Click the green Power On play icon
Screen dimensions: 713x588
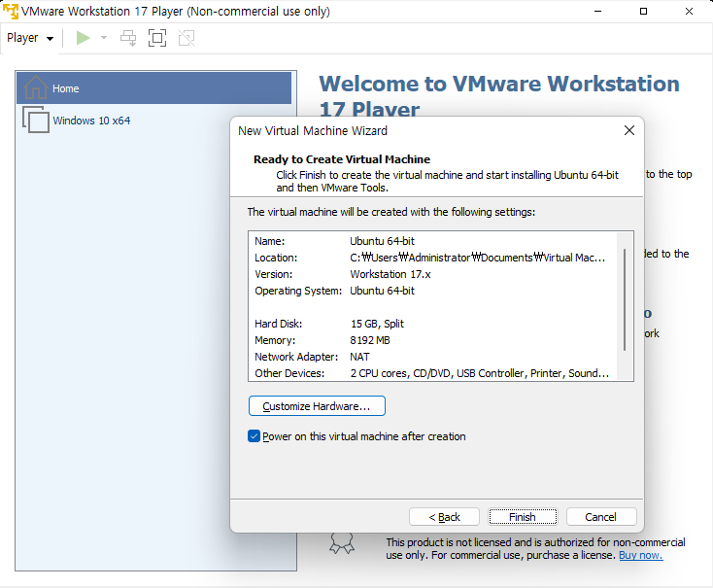[x=83, y=38]
